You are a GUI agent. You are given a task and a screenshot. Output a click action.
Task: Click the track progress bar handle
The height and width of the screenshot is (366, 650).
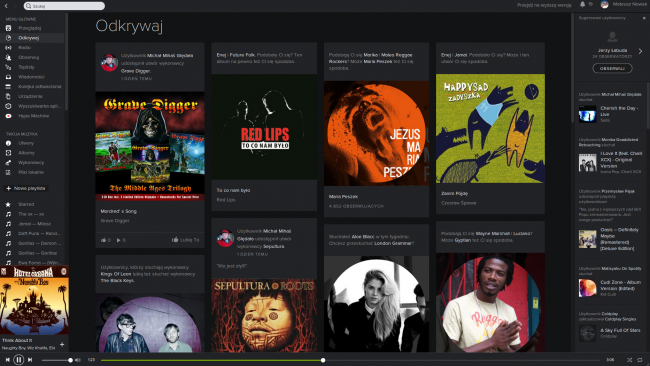pyautogui.click(x=323, y=360)
